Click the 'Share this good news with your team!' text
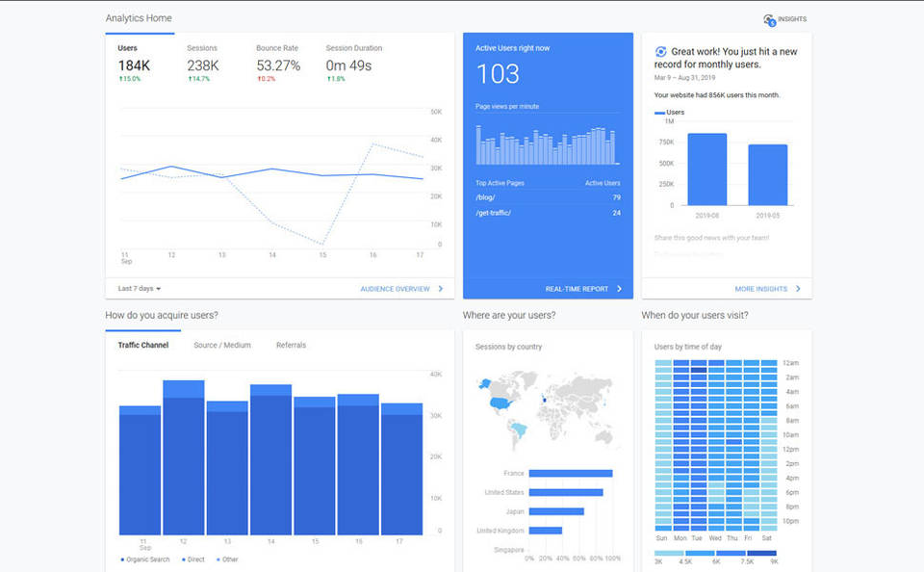 coord(711,238)
